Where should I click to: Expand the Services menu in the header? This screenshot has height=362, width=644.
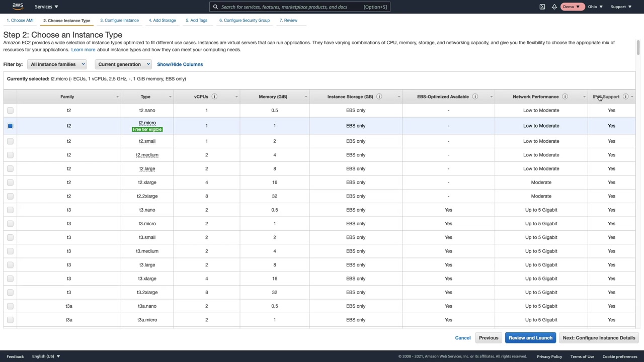coord(46,7)
